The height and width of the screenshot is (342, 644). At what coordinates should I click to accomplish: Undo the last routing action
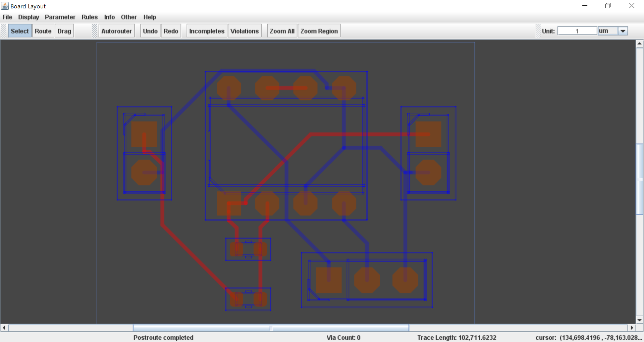coord(150,31)
